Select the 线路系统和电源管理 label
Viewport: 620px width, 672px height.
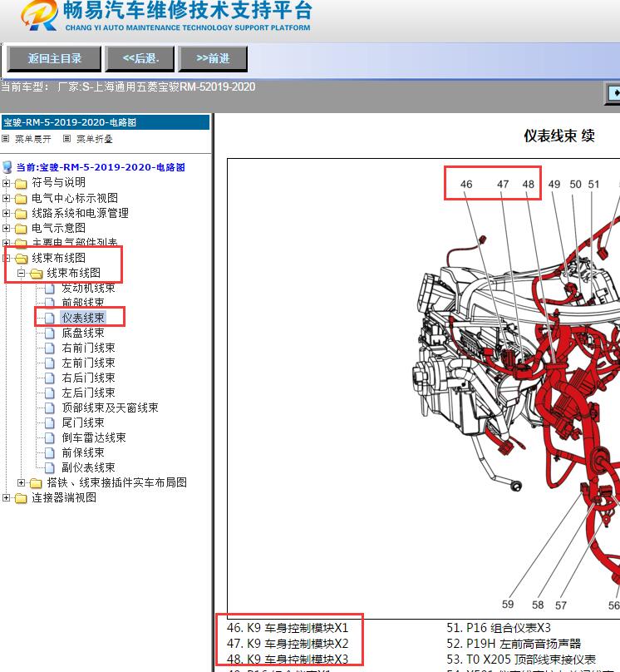[x=80, y=213]
